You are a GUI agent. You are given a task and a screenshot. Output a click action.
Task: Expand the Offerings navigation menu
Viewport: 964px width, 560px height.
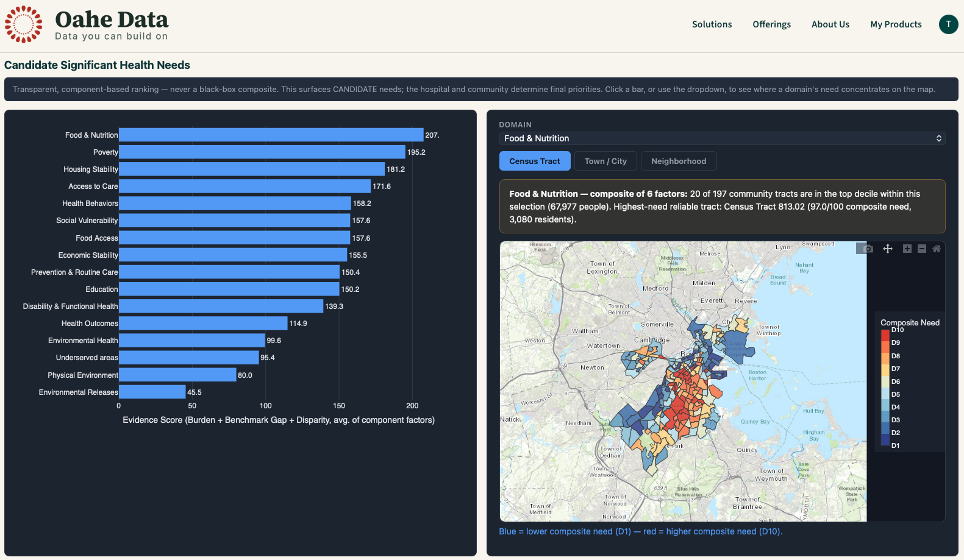click(x=771, y=24)
